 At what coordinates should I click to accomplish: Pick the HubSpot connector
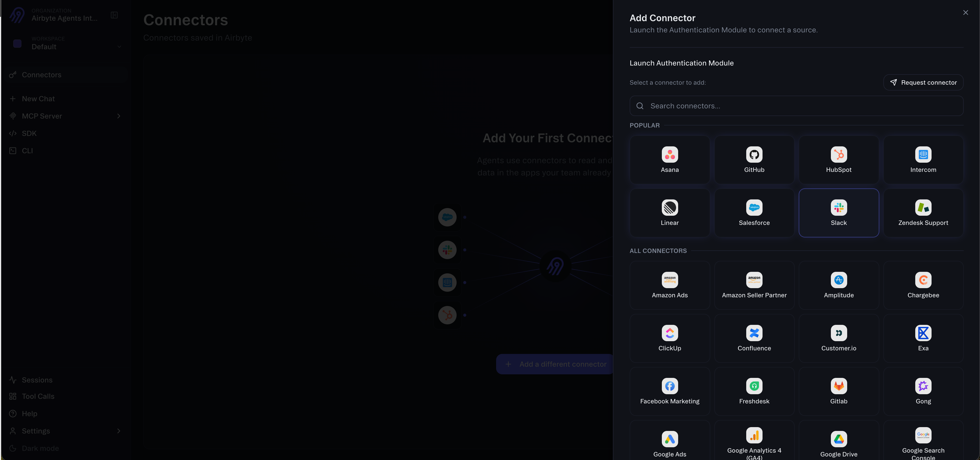(839, 160)
